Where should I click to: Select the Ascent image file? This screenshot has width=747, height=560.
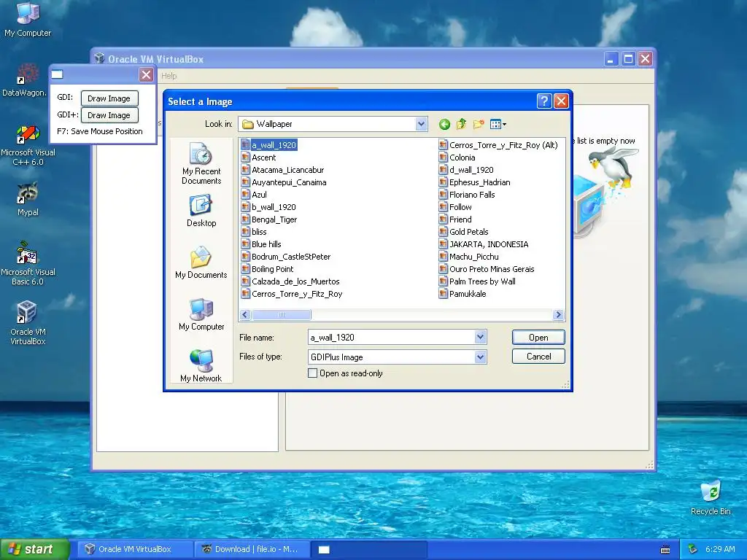[x=259, y=157]
